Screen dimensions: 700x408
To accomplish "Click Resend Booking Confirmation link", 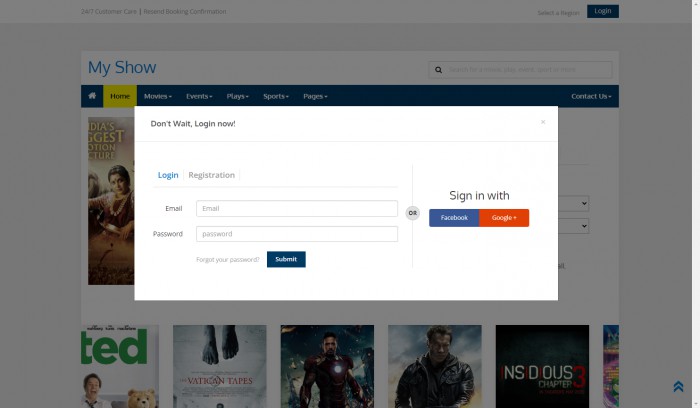I will [x=185, y=12].
